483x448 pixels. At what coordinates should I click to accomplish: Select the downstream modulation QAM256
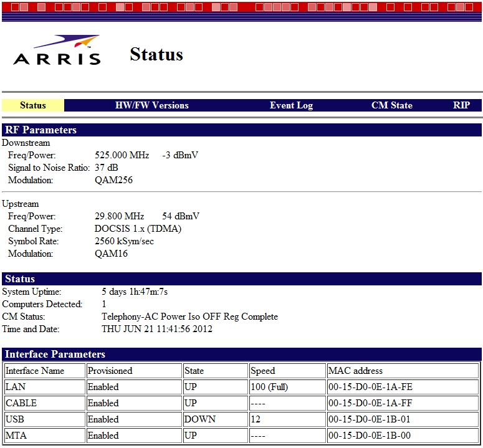tap(113, 180)
